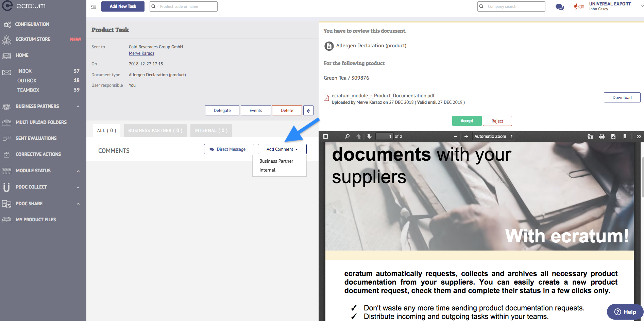This screenshot has width=644, height=321.
Task: Open the Add Comment dropdown
Action: [282, 149]
